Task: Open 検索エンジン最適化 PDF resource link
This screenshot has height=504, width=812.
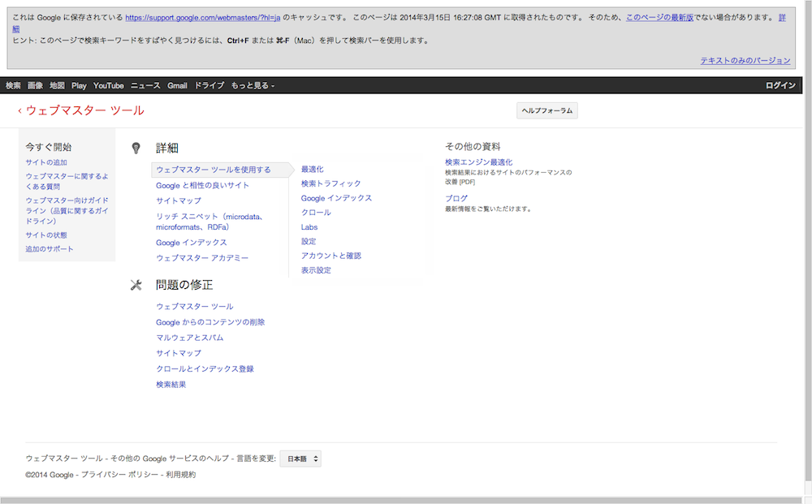Action: click(478, 162)
